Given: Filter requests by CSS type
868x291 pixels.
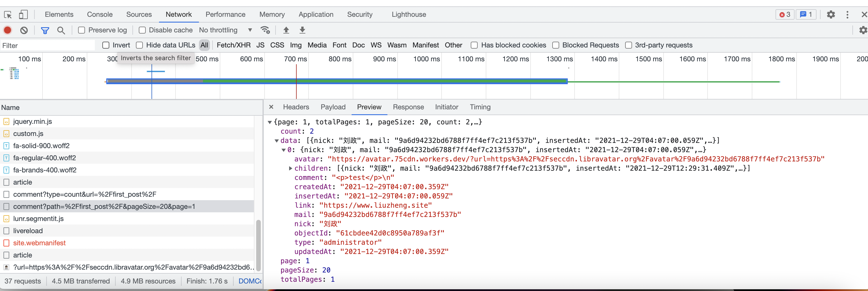Looking at the screenshot, I should [277, 45].
